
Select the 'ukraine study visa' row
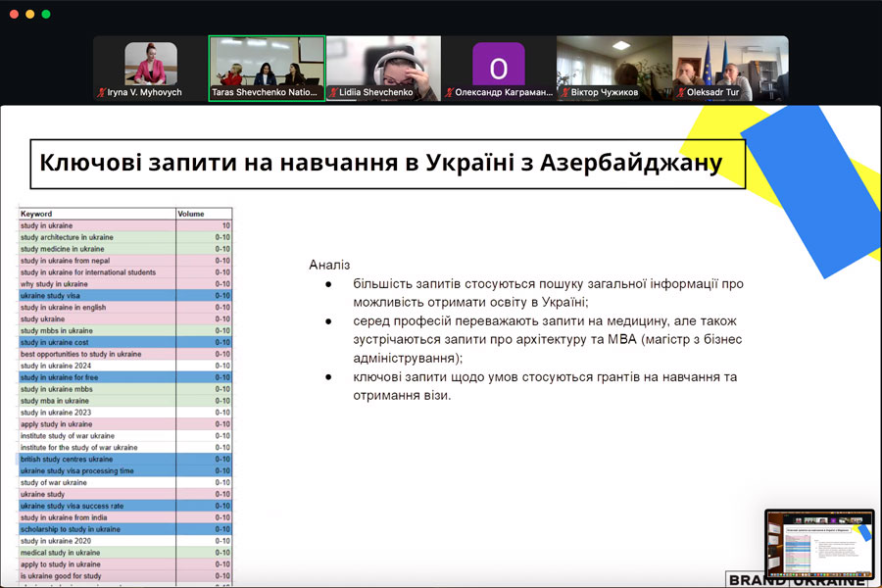tap(124, 295)
